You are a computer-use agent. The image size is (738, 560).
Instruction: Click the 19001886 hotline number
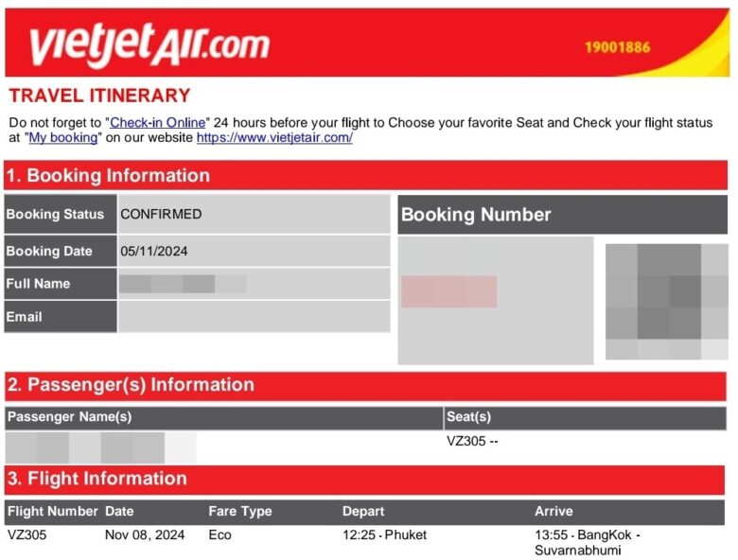click(x=617, y=47)
